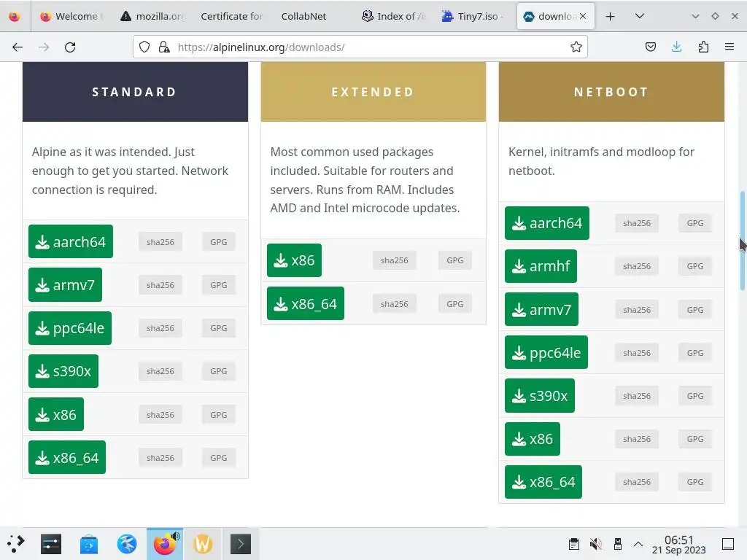Click the URL address bar

tap(360, 47)
